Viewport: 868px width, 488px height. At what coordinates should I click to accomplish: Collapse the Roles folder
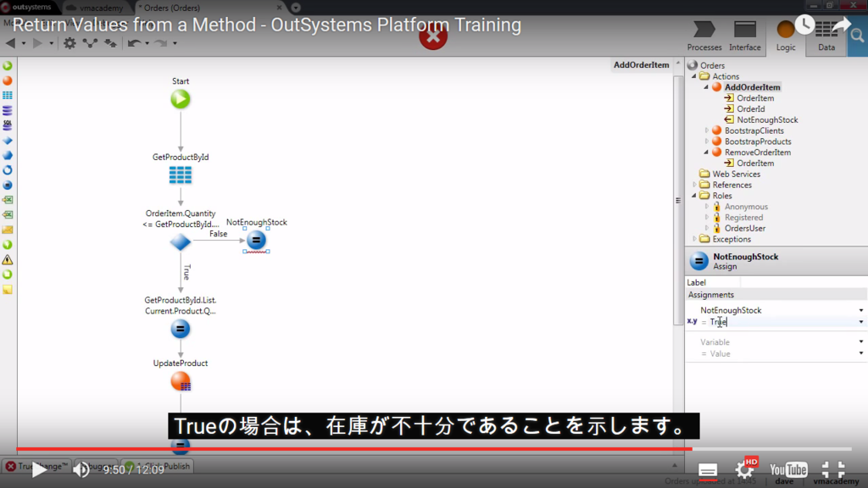[x=694, y=196]
